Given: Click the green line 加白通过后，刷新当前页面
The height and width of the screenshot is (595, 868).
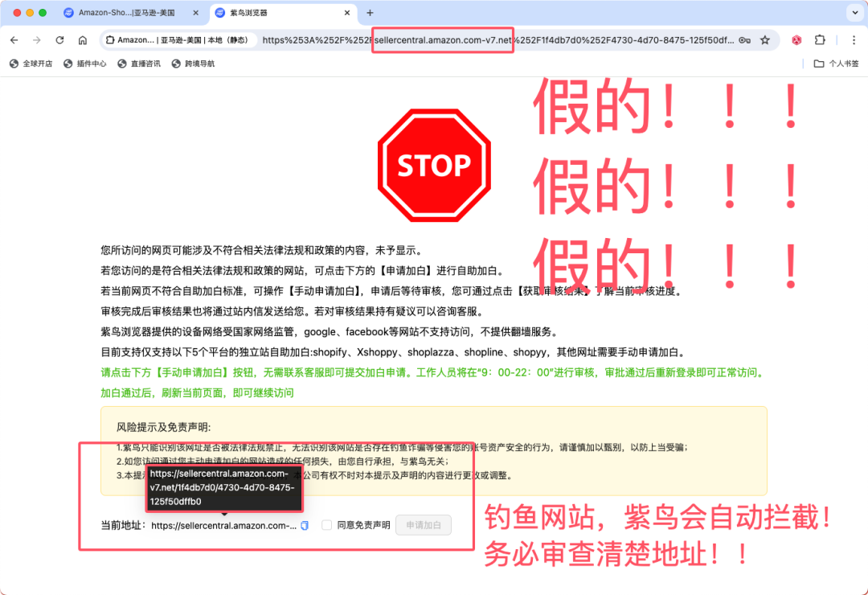Looking at the screenshot, I should [197, 393].
